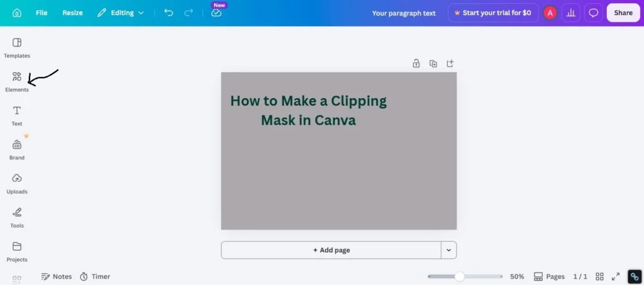The width and height of the screenshot is (644, 285).
Task: Open the 50% zoom level menu
Action: 517,276
